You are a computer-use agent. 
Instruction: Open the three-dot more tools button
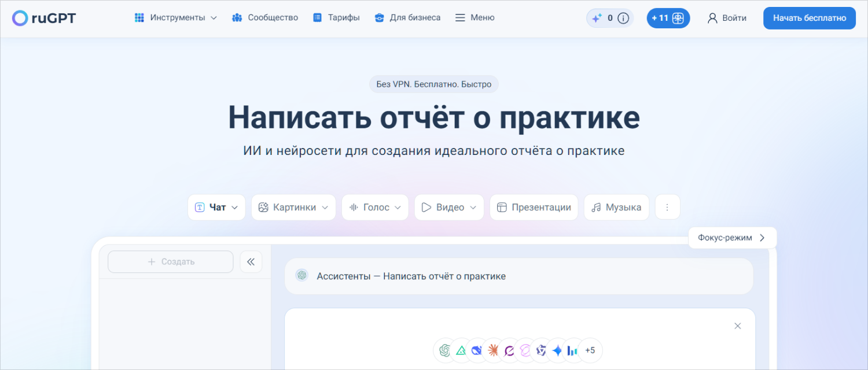click(x=667, y=208)
